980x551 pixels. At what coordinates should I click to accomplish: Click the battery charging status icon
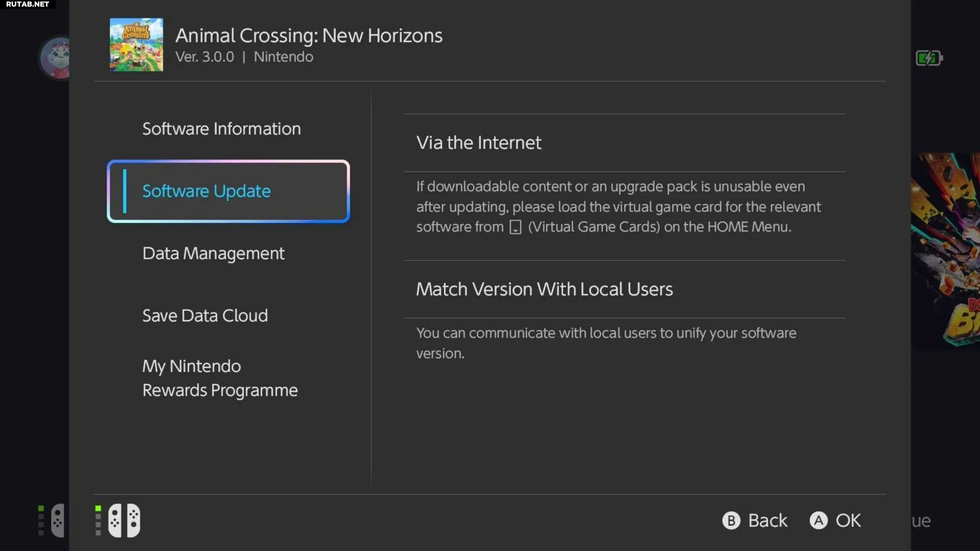(x=928, y=58)
